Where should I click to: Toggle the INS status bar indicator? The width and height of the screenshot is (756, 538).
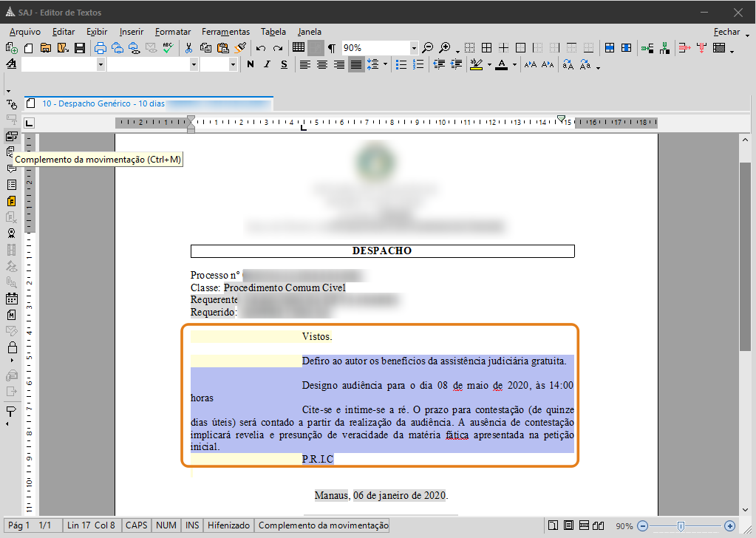click(x=192, y=525)
